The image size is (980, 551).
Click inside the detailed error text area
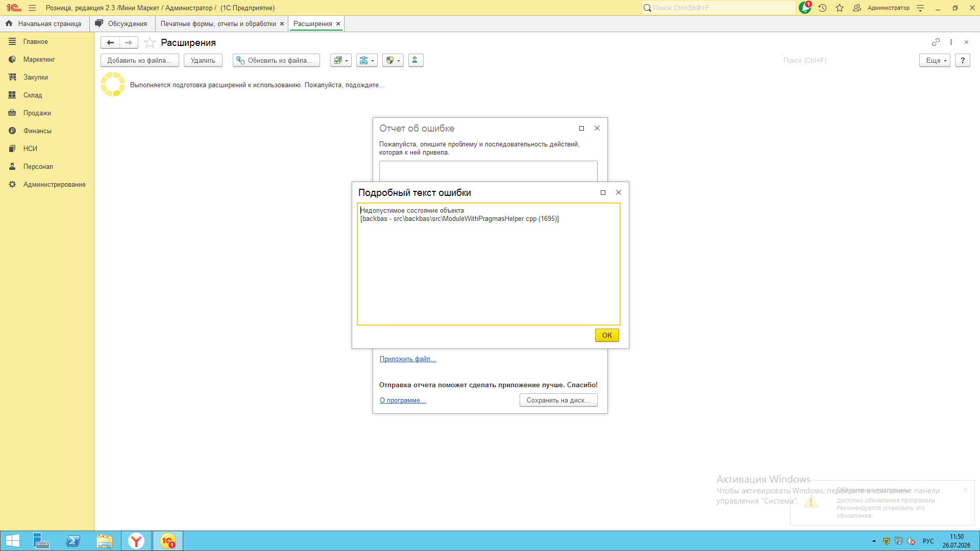488,264
